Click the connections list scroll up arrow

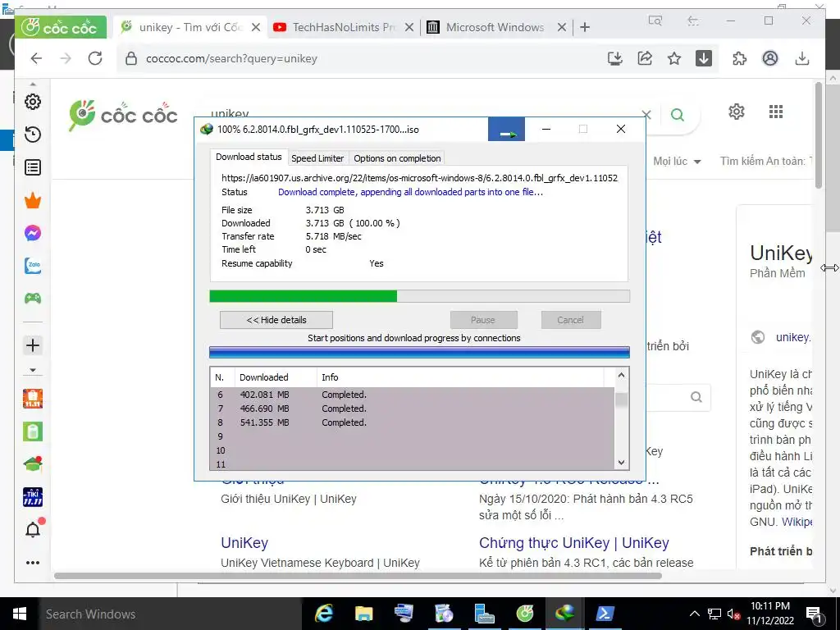(622, 375)
